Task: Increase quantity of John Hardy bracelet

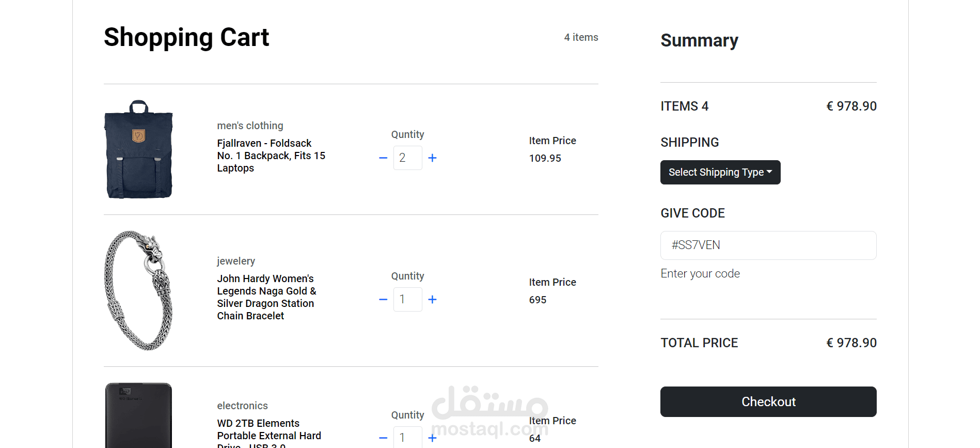Action: coord(433,299)
